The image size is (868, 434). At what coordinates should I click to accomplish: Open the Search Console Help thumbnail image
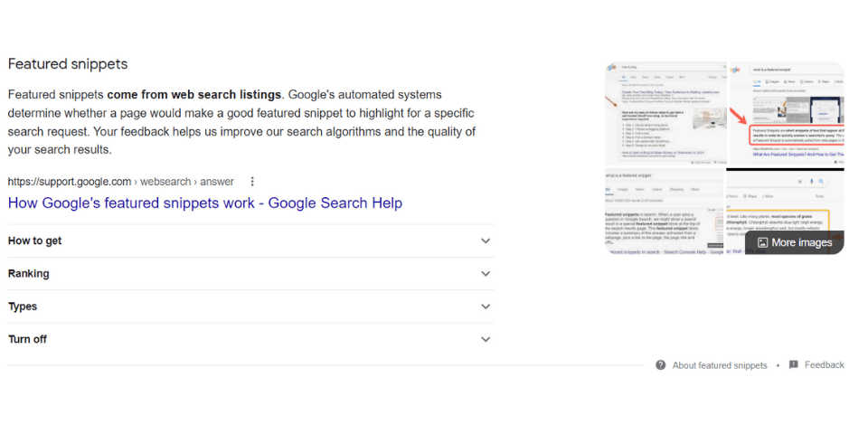pos(665,212)
